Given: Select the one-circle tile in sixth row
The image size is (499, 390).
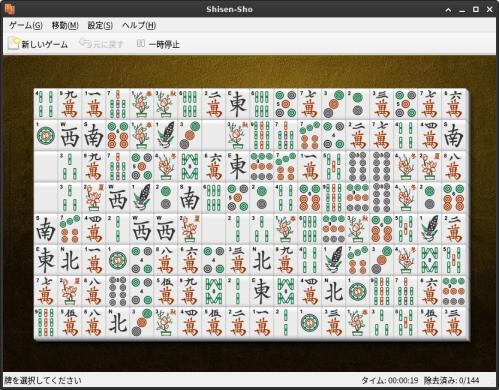Looking at the screenshot, I should point(118,260).
